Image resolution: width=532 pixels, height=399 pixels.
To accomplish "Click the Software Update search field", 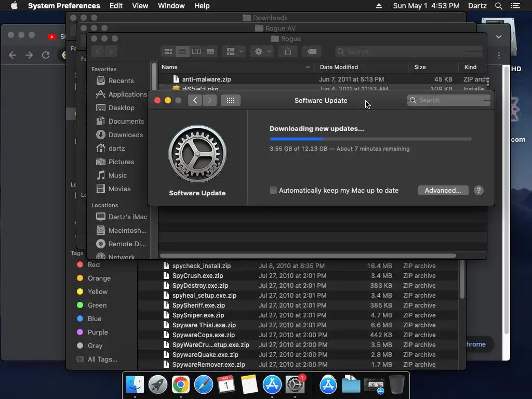I will [x=448, y=100].
